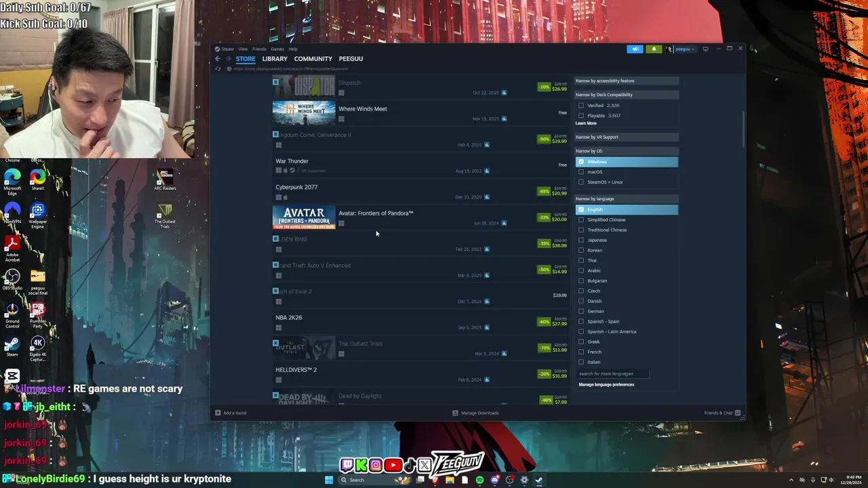
Task: Open the OBS Studio desktop shortcut
Action: [12, 280]
